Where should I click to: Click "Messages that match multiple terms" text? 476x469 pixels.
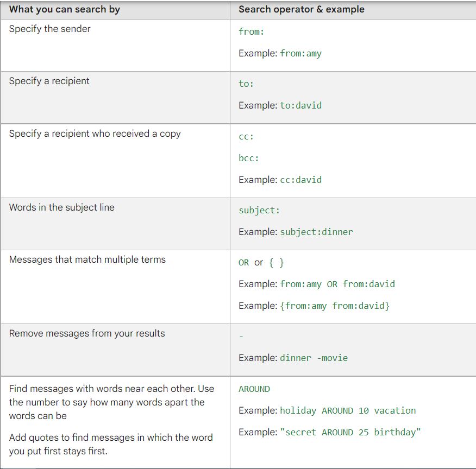click(x=87, y=259)
